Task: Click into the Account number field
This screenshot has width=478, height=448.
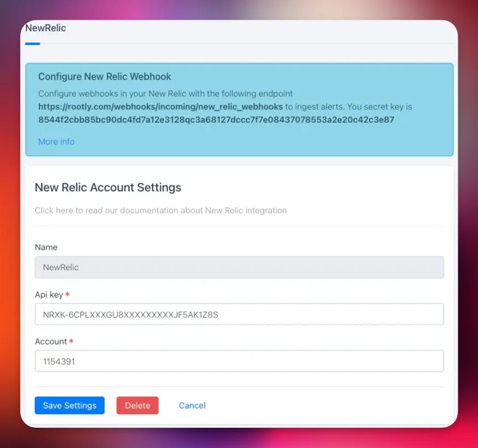Action: (239, 361)
